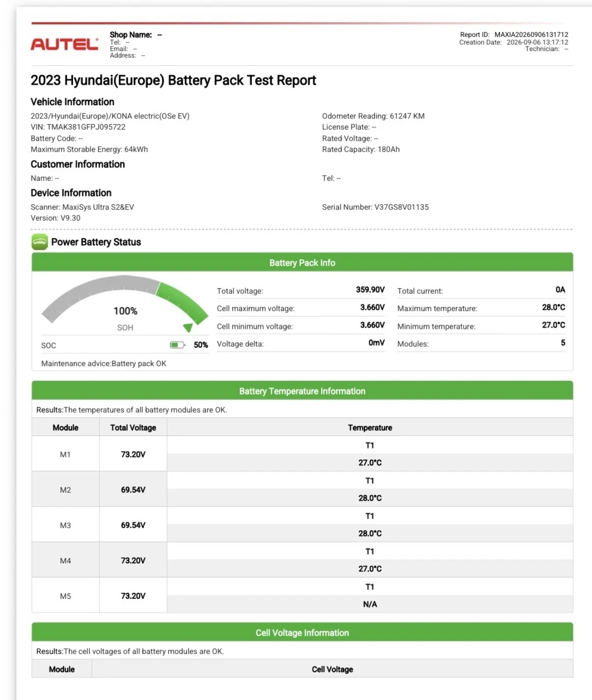Image resolution: width=592 pixels, height=700 pixels.
Task: Click the SOC battery level icon
Action: pos(177,345)
